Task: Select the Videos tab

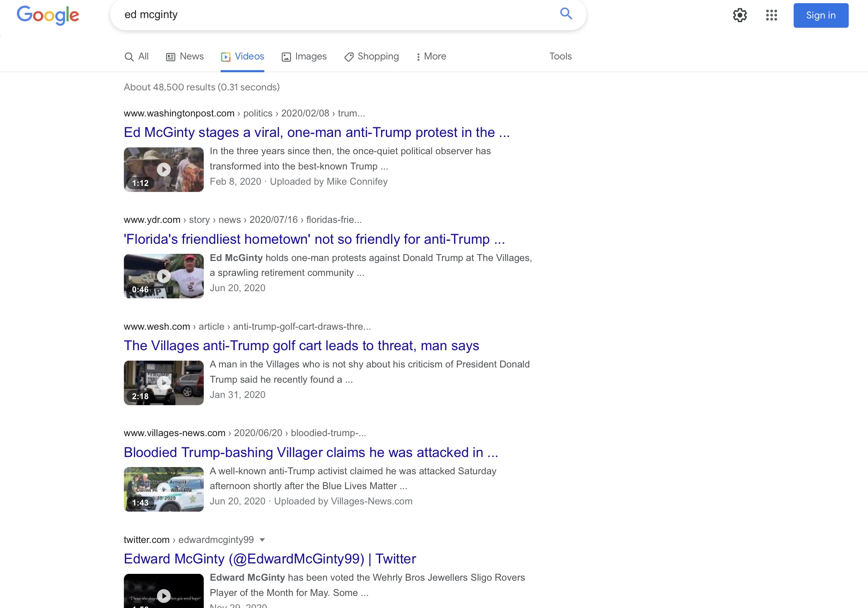Action: click(x=242, y=57)
